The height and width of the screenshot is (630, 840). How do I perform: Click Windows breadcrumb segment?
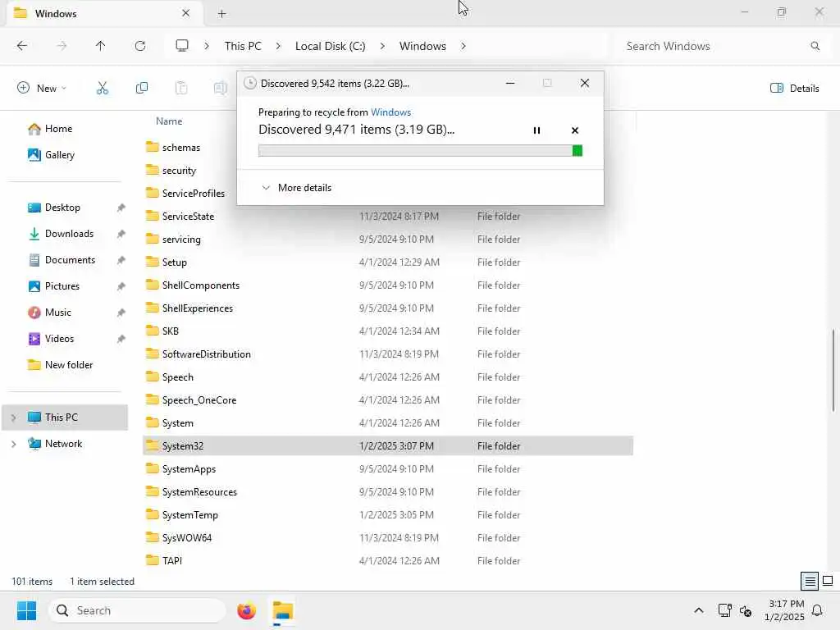pyautogui.click(x=422, y=46)
